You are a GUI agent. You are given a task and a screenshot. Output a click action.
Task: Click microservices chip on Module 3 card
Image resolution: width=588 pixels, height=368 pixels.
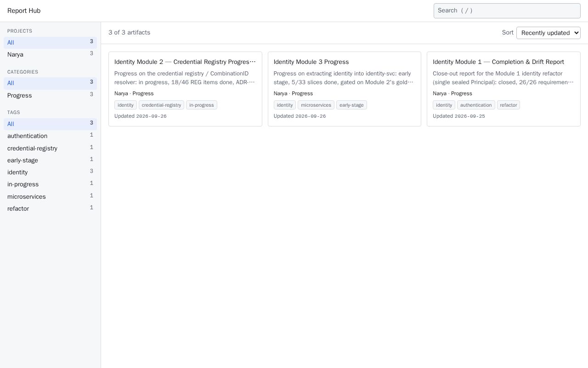[316, 105]
